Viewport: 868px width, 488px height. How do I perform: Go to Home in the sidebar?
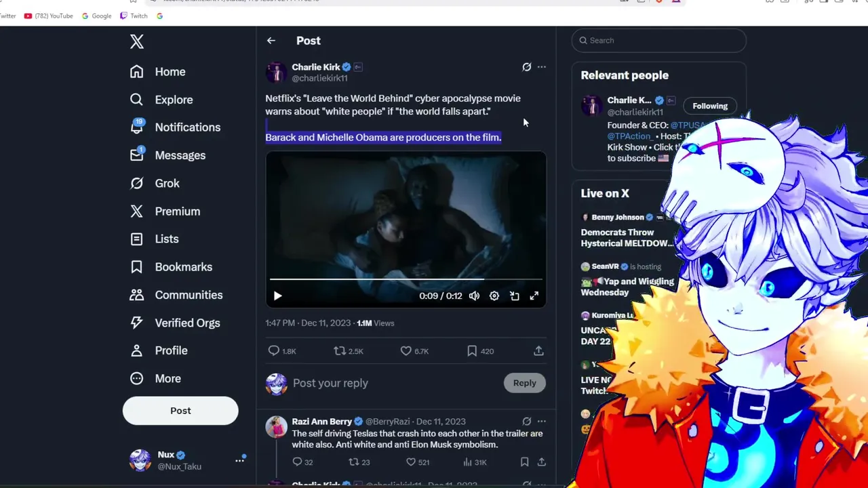pos(158,72)
